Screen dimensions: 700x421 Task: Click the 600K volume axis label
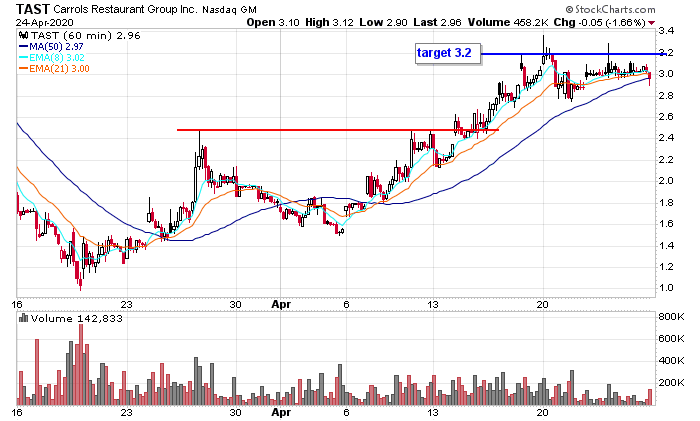pyautogui.click(x=671, y=338)
